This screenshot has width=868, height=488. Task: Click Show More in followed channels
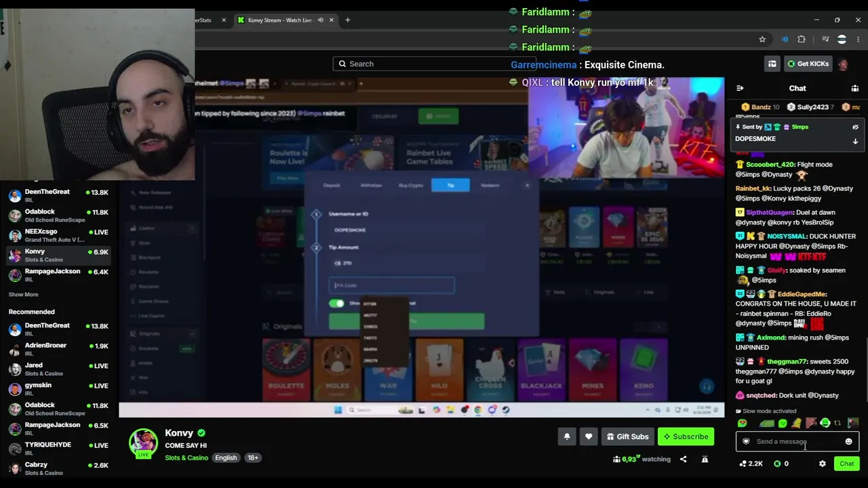coord(23,295)
